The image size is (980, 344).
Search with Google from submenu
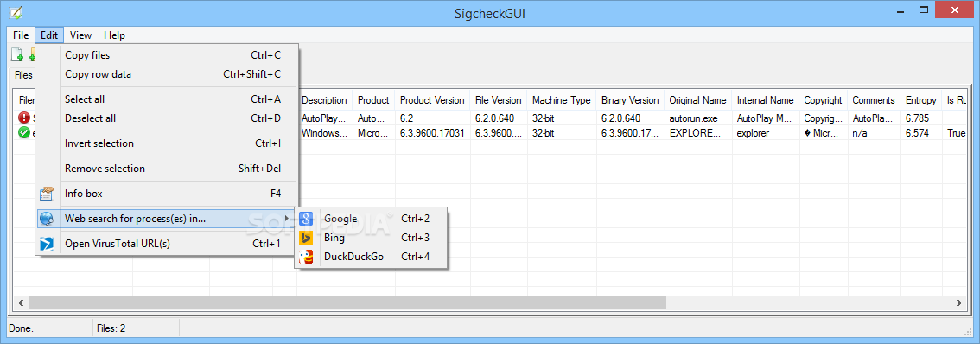371,219
